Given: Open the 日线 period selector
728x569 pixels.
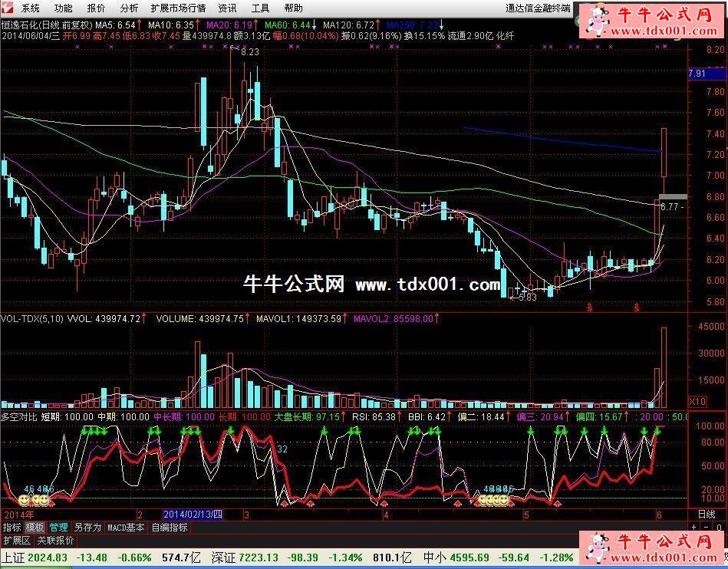Looking at the screenshot, I should click(705, 514).
